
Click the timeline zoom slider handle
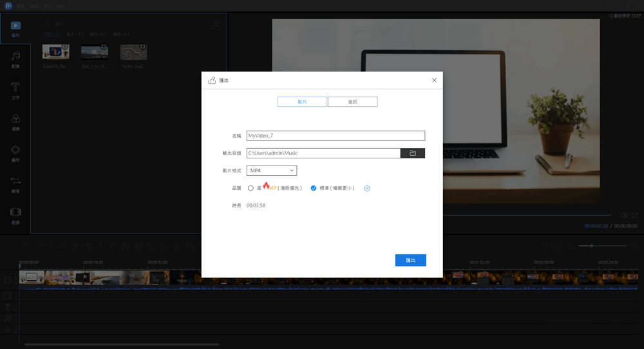click(591, 245)
